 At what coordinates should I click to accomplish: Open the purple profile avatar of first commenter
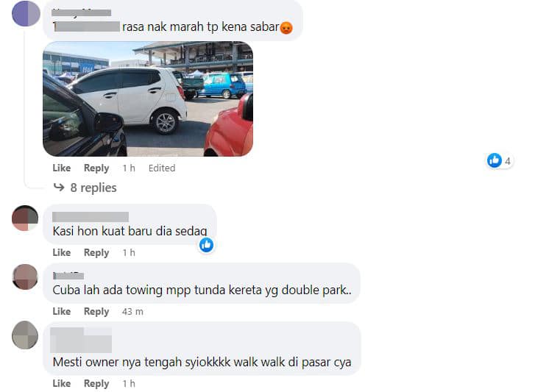point(26,14)
